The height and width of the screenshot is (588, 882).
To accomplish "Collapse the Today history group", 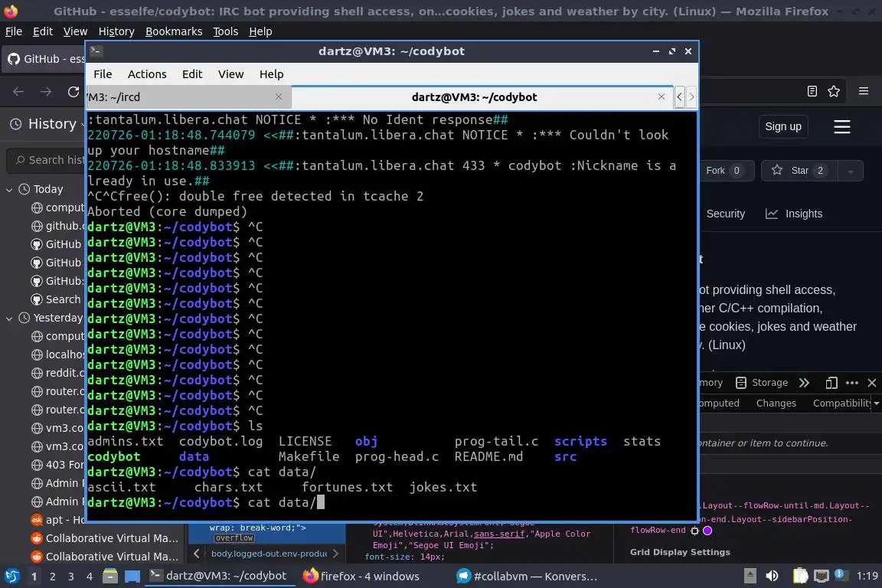I will [9, 190].
